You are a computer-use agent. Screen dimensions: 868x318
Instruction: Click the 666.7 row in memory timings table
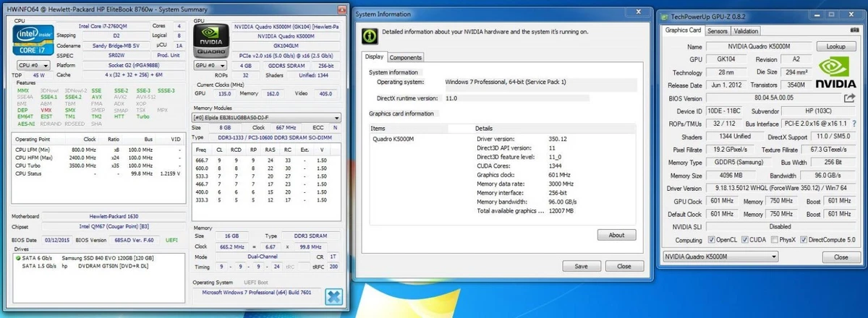tap(267, 160)
